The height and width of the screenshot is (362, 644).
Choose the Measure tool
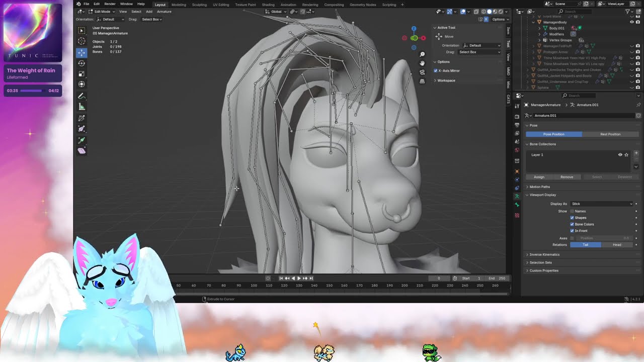coord(82,107)
